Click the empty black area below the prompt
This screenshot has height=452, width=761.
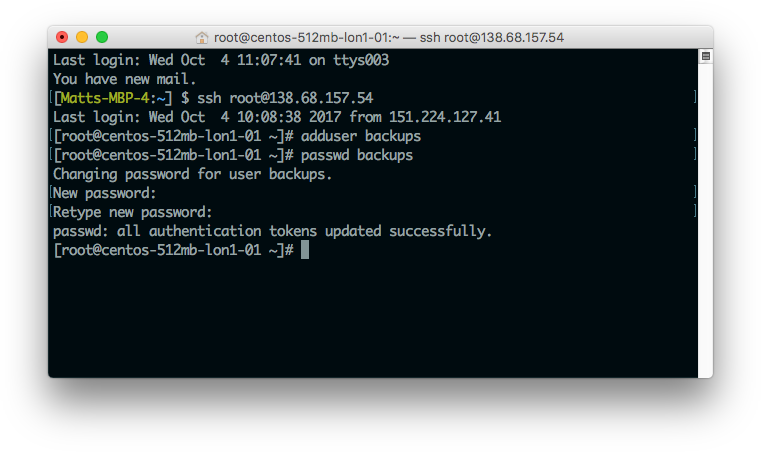[x=373, y=318]
